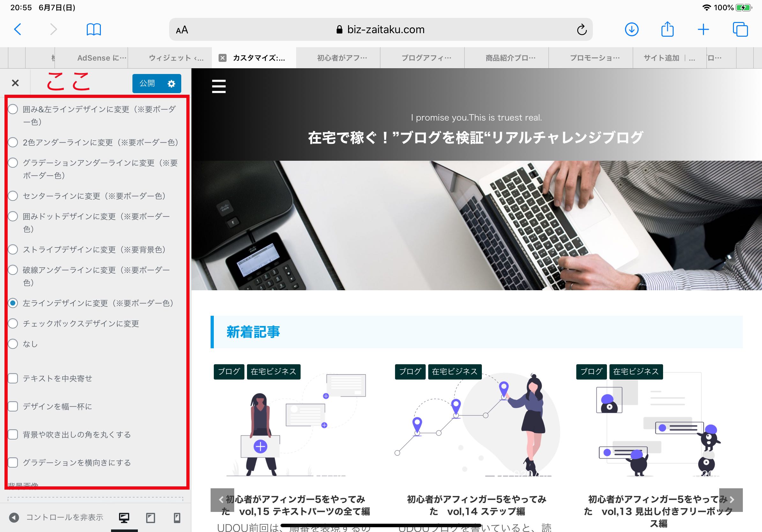762x532 pixels.
Task: Click コントロールを非表示 label
Action: point(65,517)
